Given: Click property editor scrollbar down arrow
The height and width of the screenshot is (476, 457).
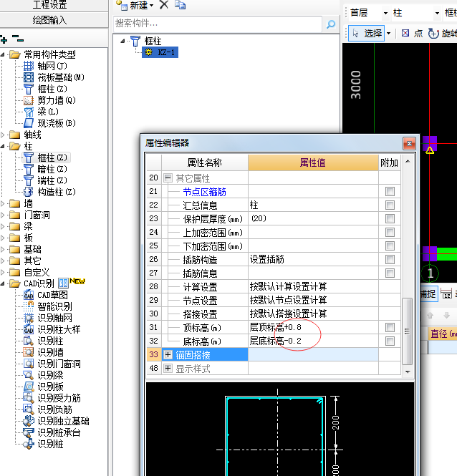Looking at the screenshot, I should coord(408,372).
